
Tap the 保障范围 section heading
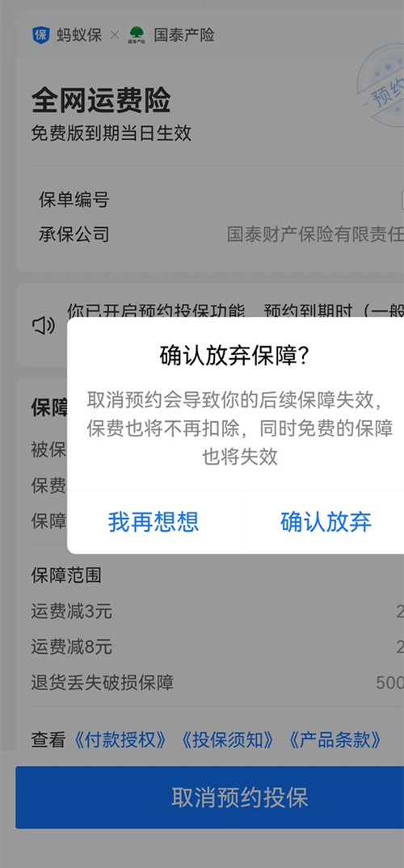66,575
